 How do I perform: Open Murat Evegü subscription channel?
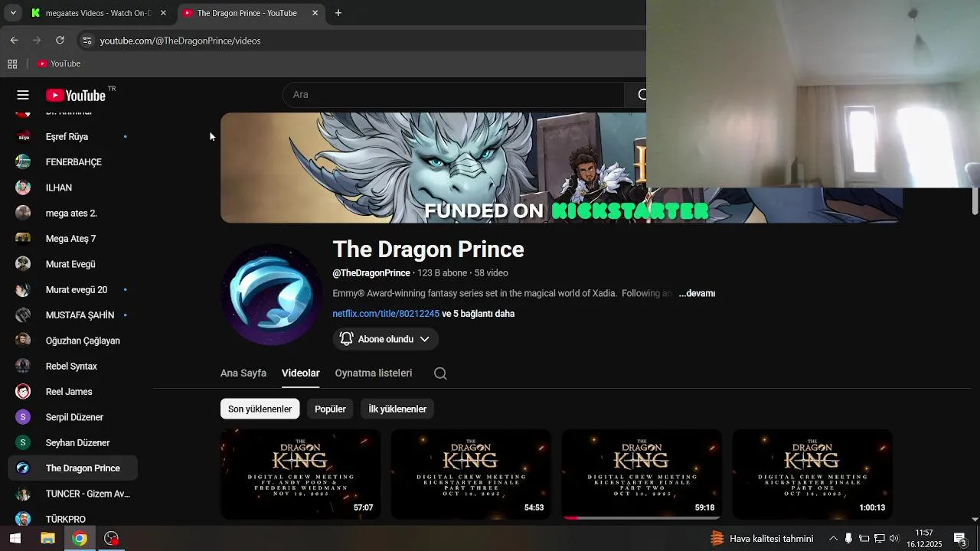click(73, 264)
